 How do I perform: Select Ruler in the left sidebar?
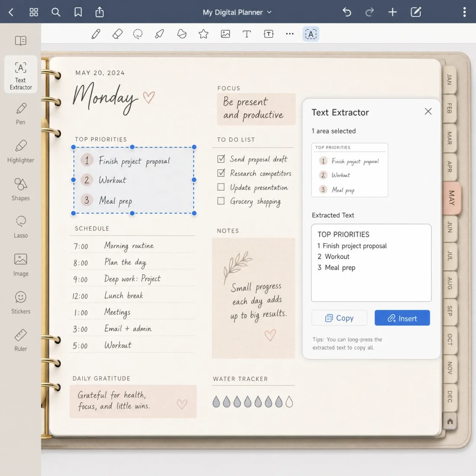21,340
